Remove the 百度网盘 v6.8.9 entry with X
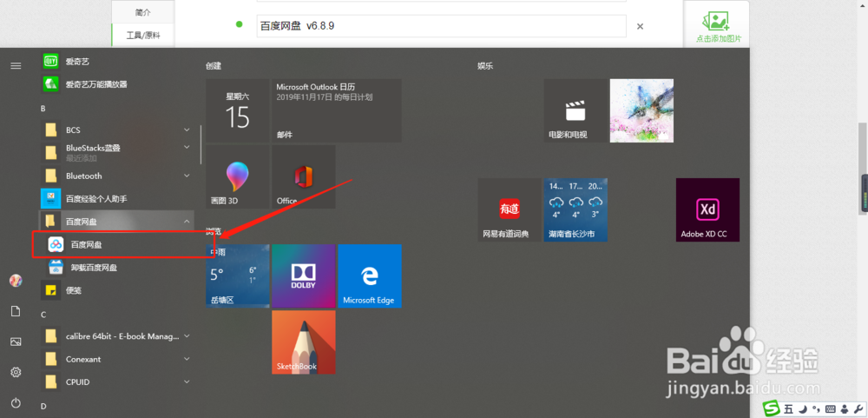 [640, 26]
